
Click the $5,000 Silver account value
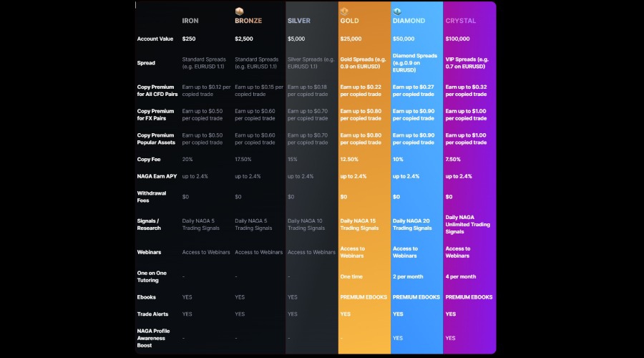296,39
